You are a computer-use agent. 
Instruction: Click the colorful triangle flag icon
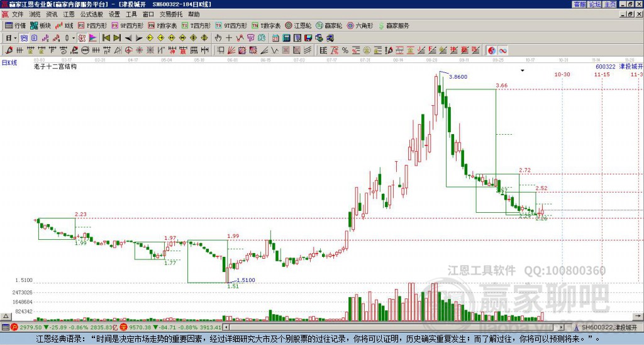click(93, 38)
